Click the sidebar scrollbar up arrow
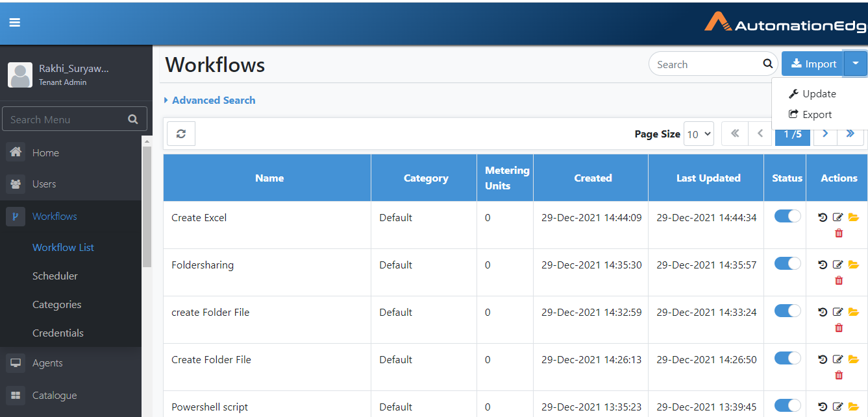 click(147, 141)
